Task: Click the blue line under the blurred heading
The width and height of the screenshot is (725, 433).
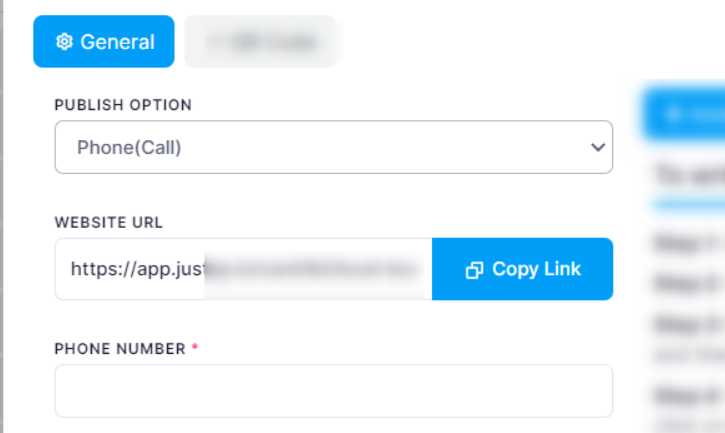Action: tap(688, 203)
